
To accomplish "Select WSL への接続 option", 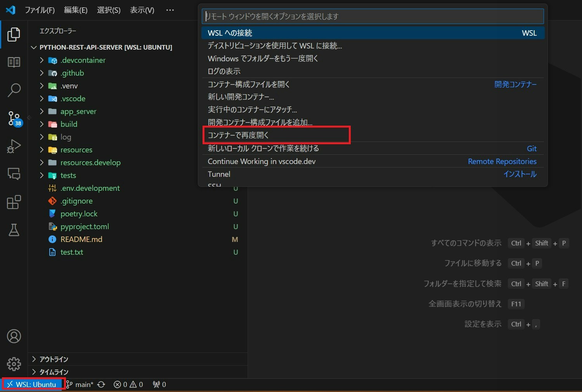I will click(x=373, y=33).
